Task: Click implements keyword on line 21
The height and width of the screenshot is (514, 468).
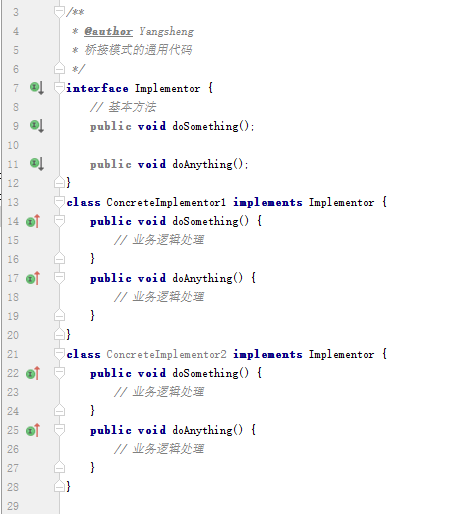Action: [268, 355]
